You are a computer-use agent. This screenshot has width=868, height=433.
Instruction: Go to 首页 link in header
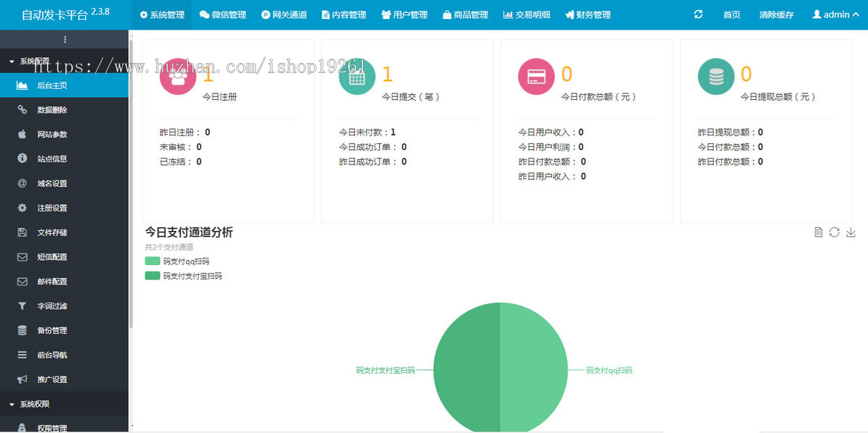coord(731,15)
